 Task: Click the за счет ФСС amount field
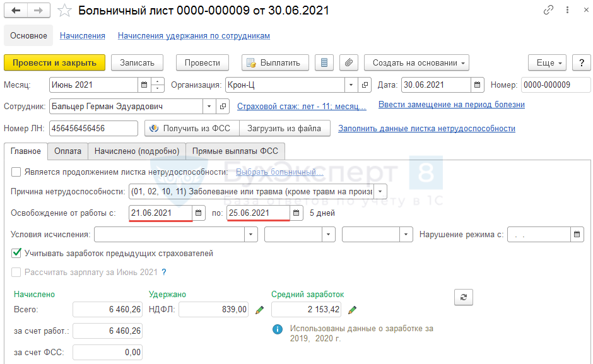click(107, 352)
